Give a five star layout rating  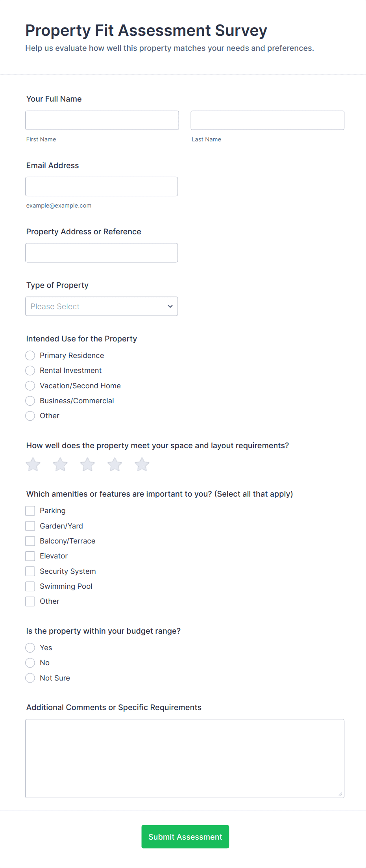pyautogui.click(x=142, y=464)
